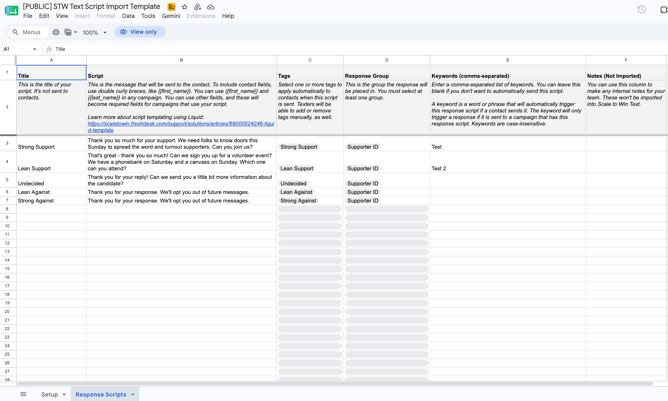Viewport: 668px width, 401px height.
Task: Open the Response Scripts tab options arrow
Action: [x=132, y=394]
